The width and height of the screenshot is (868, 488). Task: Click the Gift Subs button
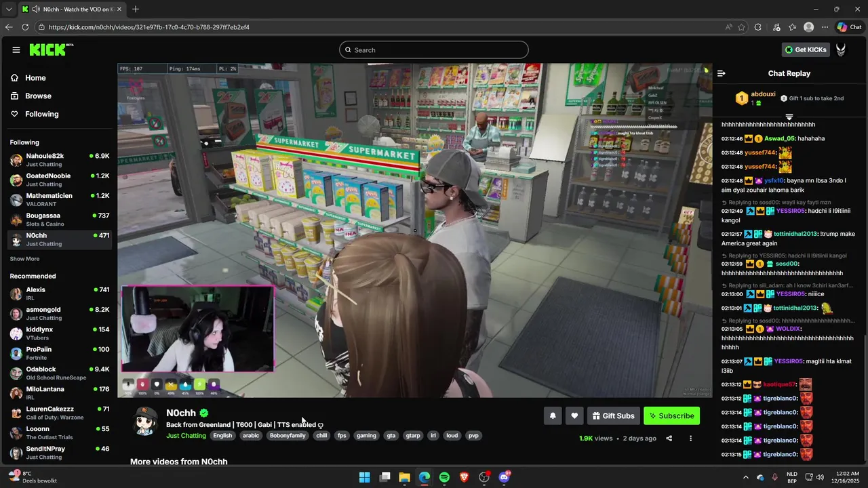613,415
